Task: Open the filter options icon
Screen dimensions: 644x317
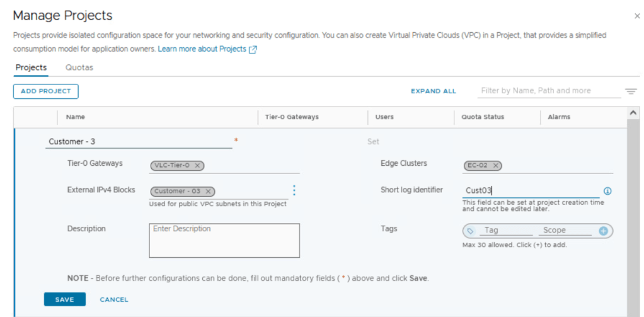Action: coord(631,91)
